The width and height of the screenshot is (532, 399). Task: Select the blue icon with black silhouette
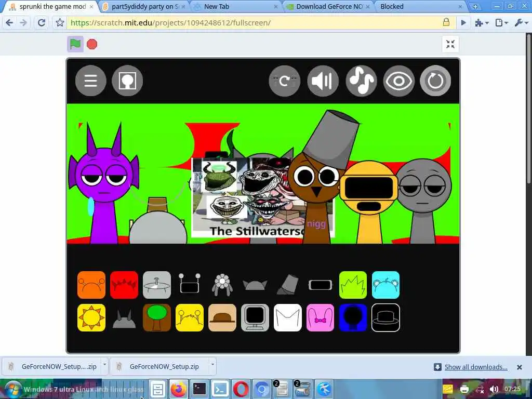coord(353,317)
